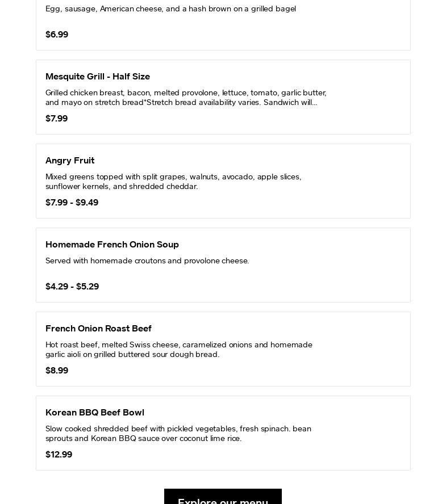Screen dimensions: 446x504
Task: Click the $12.99 beef bowl price
Action: coord(59,455)
